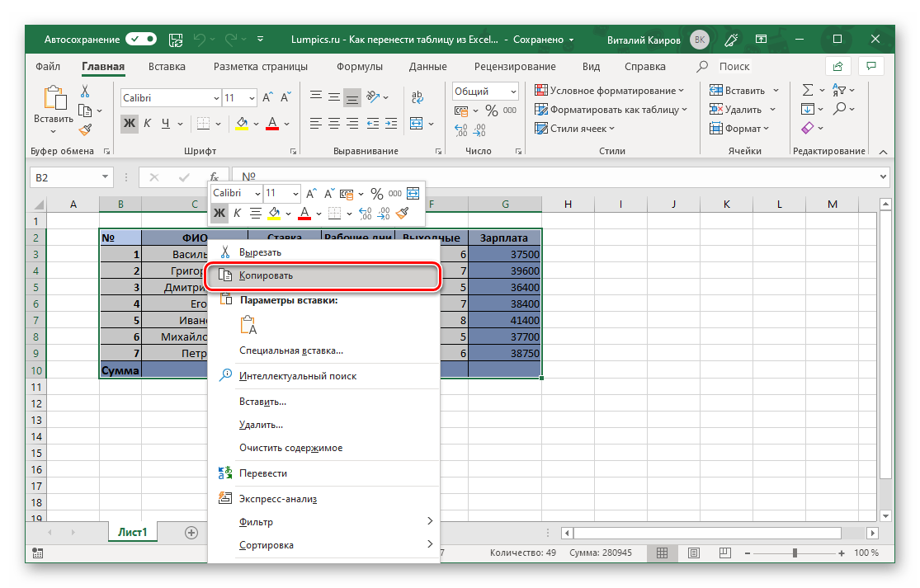
Task: Click the Name Box showing B2
Action: click(71, 177)
